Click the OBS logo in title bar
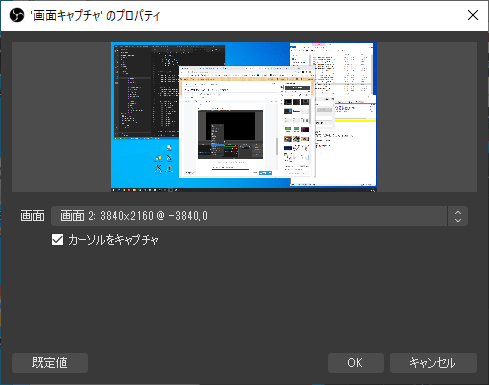The height and width of the screenshot is (385, 489). click(x=17, y=15)
